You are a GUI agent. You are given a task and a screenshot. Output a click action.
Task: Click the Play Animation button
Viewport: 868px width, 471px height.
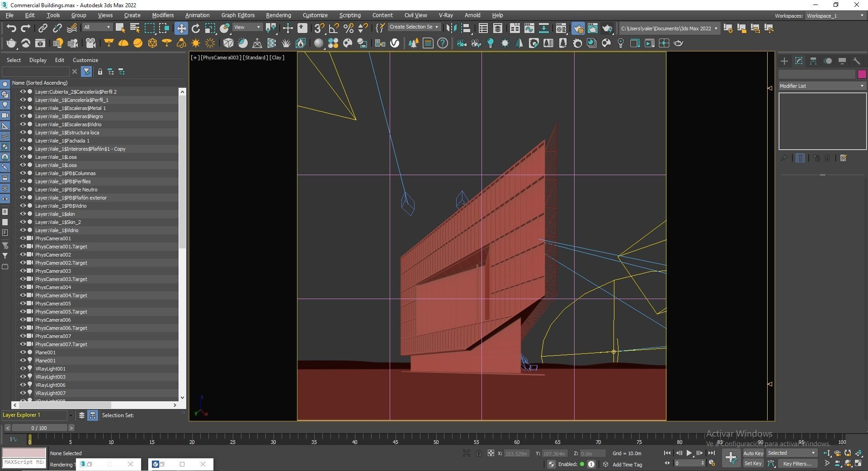coord(689,453)
